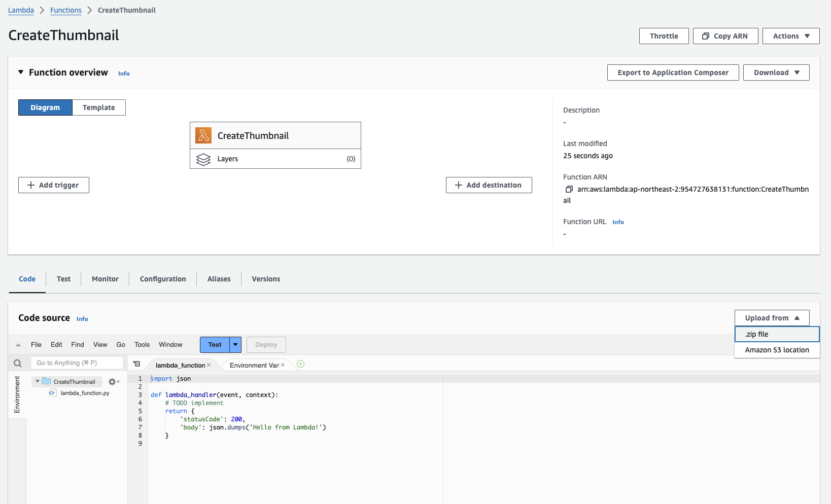
Task: Open the Find menu in editor
Action: coord(78,345)
